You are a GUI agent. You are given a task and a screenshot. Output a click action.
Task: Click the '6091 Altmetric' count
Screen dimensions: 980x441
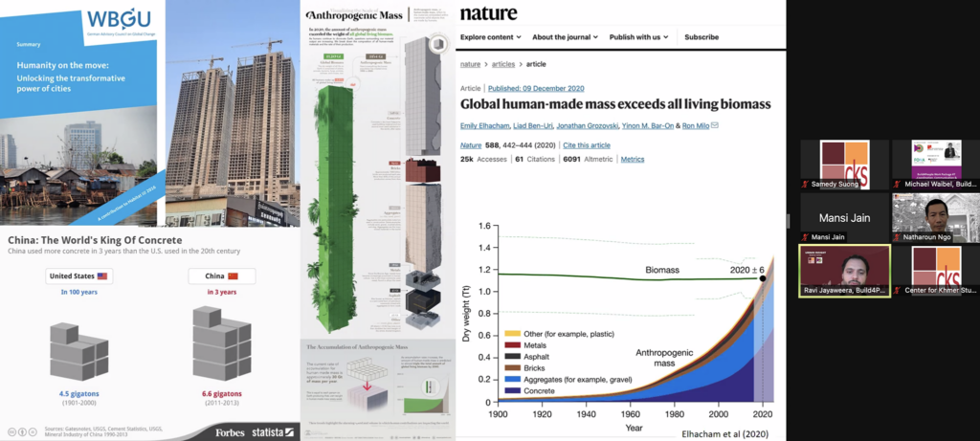click(x=588, y=160)
